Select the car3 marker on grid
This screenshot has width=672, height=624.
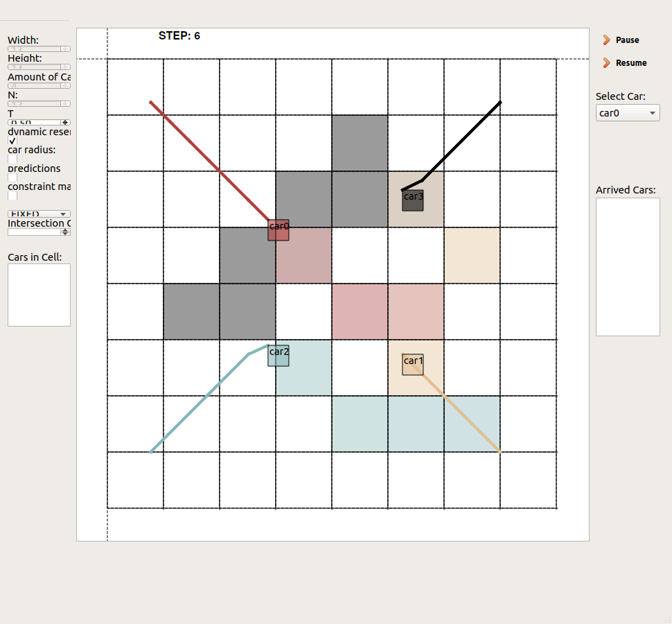click(413, 200)
